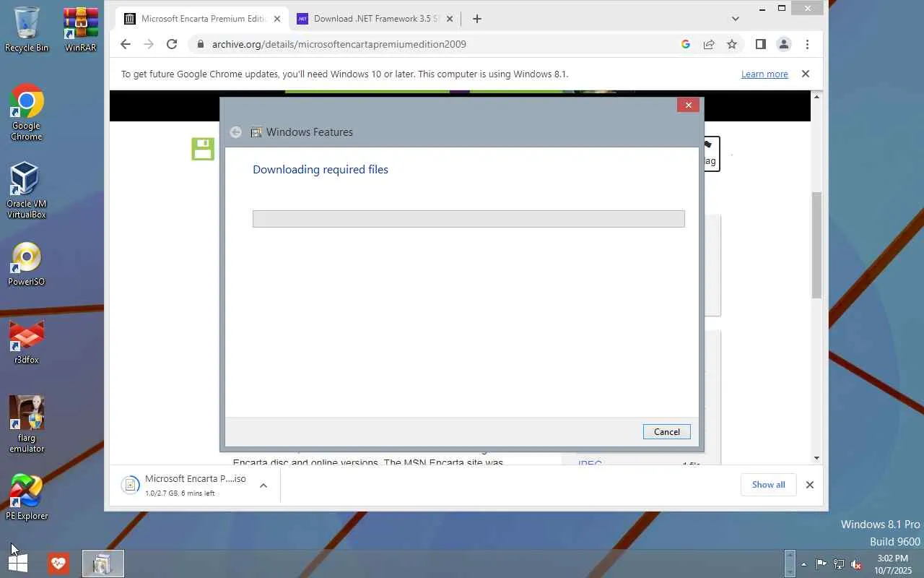Open the Action Center flag tray icon
The image size is (924, 578).
821,564
